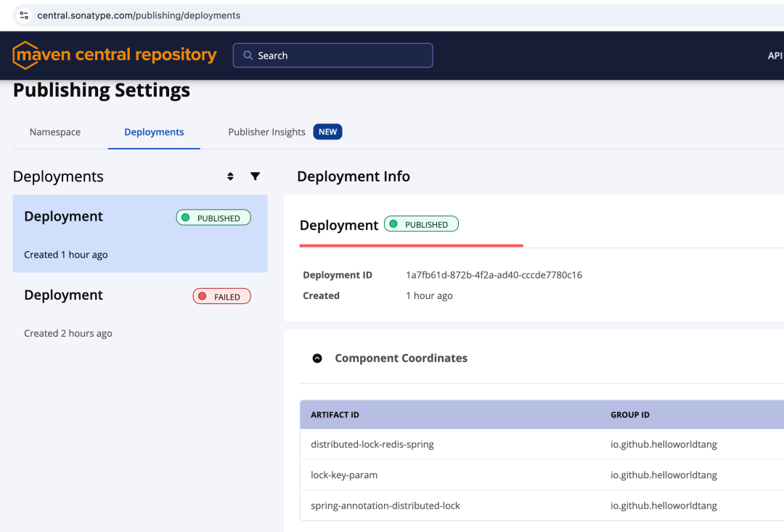Click PUBLISHED badge in Deployment Info

click(421, 224)
